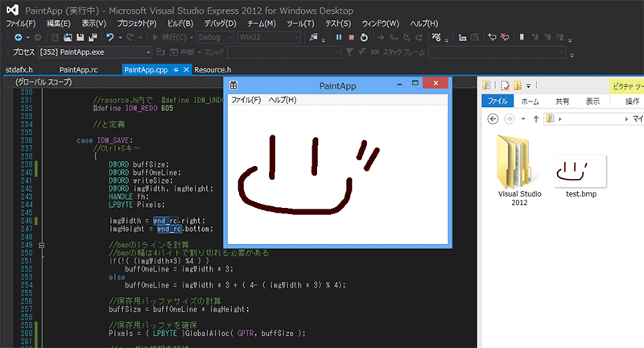The image size is (644, 348).
Task: Open the ビルド(B) menu
Action: pos(180,23)
